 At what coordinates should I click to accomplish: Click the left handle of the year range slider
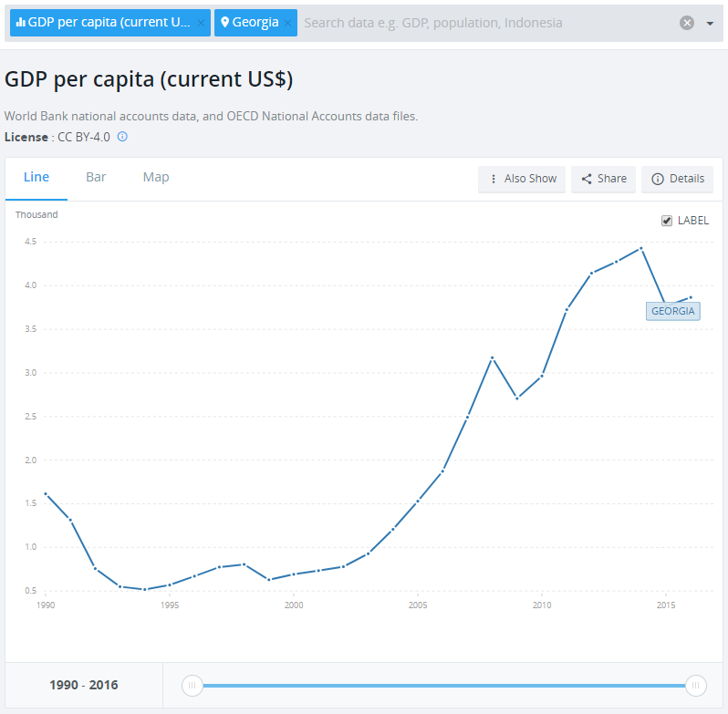coord(192,685)
